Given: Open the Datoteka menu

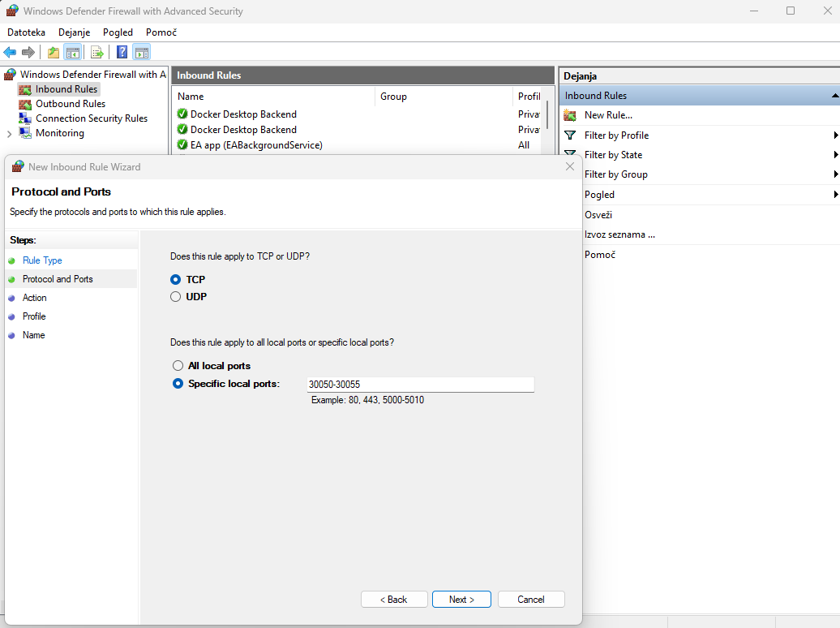Looking at the screenshot, I should pos(26,32).
